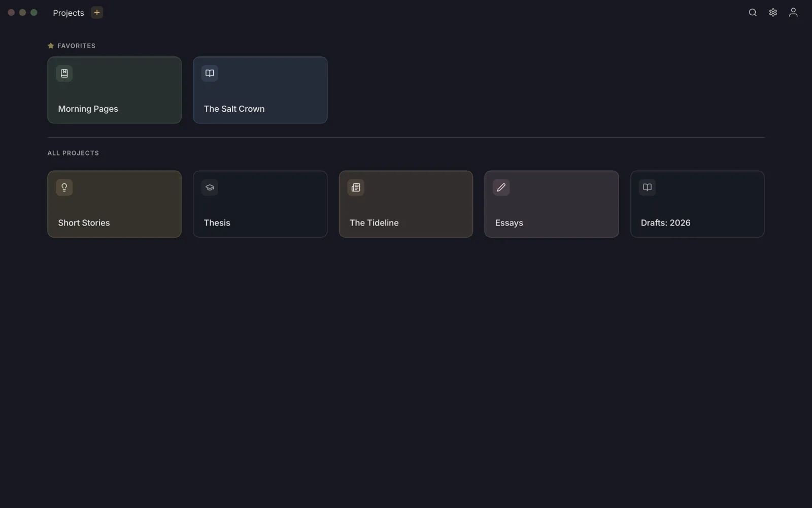Click the book icon on The Salt Crown

click(x=210, y=73)
